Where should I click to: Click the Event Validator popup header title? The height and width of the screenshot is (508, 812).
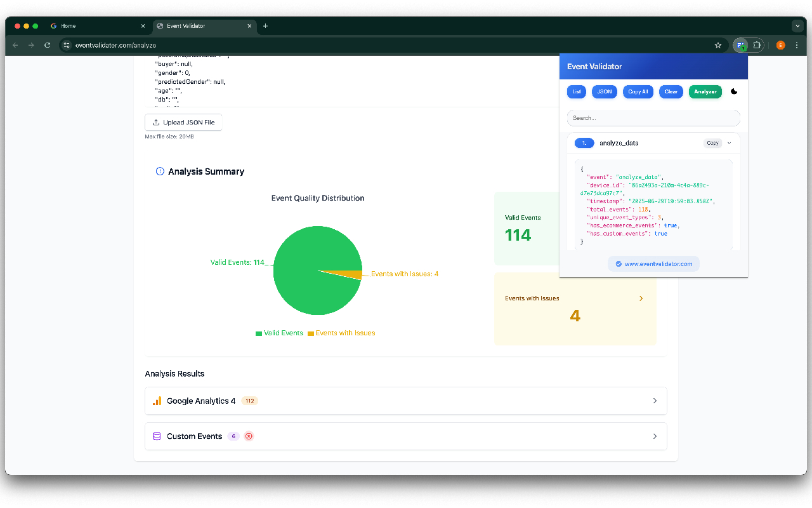(594, 67)
